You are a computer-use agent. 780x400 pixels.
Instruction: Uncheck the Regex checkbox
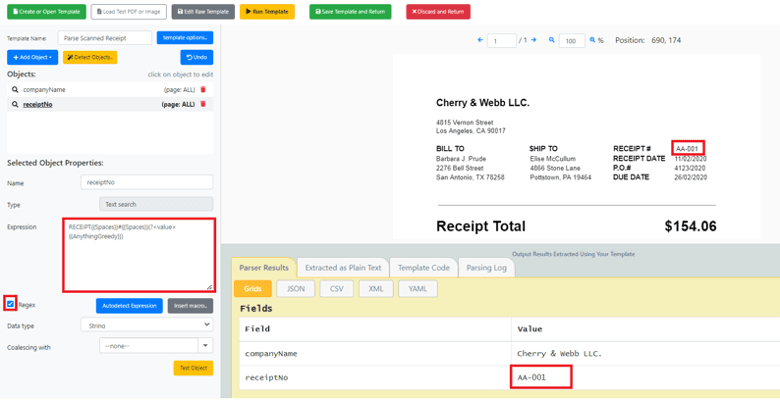pos(11,304)
